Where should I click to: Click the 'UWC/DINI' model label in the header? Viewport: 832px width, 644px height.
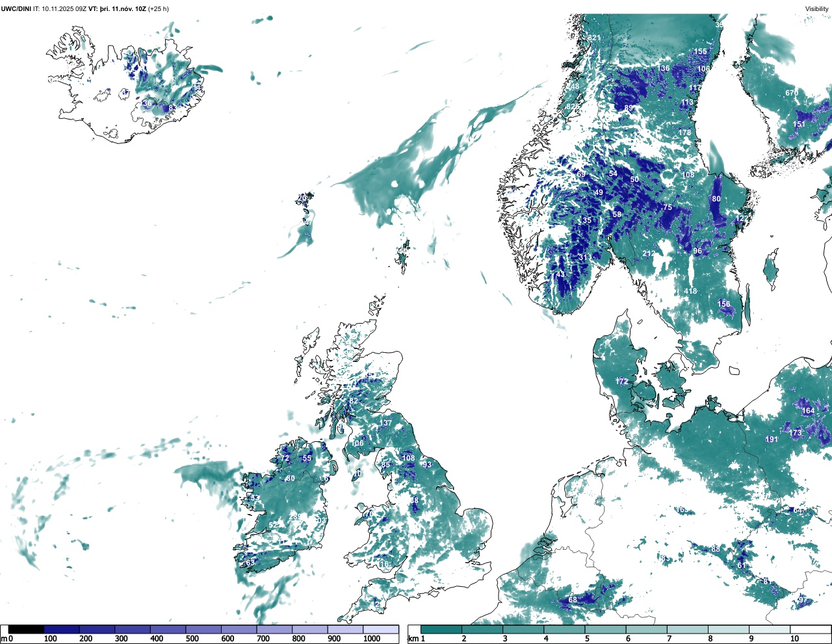16,8
